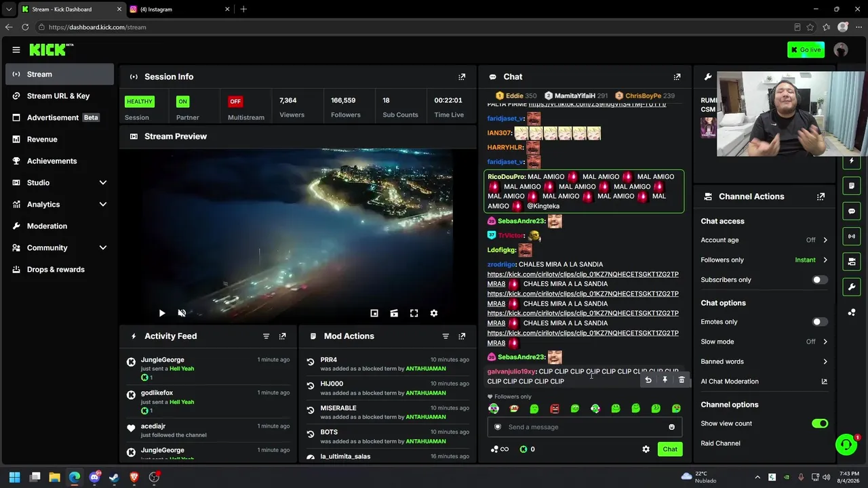
Task: Open the browser tab list dropdown
Action: 9,9
